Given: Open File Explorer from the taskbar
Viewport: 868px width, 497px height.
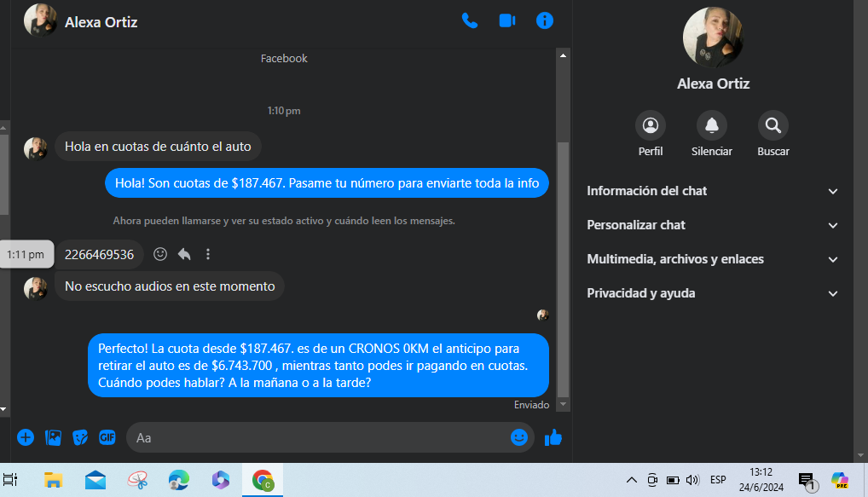Looking at the screenshot, I should tap(53, 480).
